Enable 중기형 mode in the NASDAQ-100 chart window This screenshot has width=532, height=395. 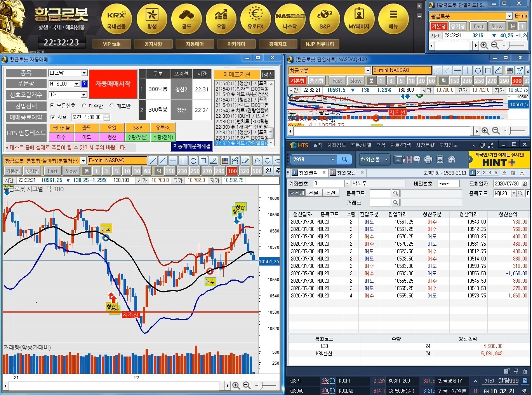[x=316, y=81]
